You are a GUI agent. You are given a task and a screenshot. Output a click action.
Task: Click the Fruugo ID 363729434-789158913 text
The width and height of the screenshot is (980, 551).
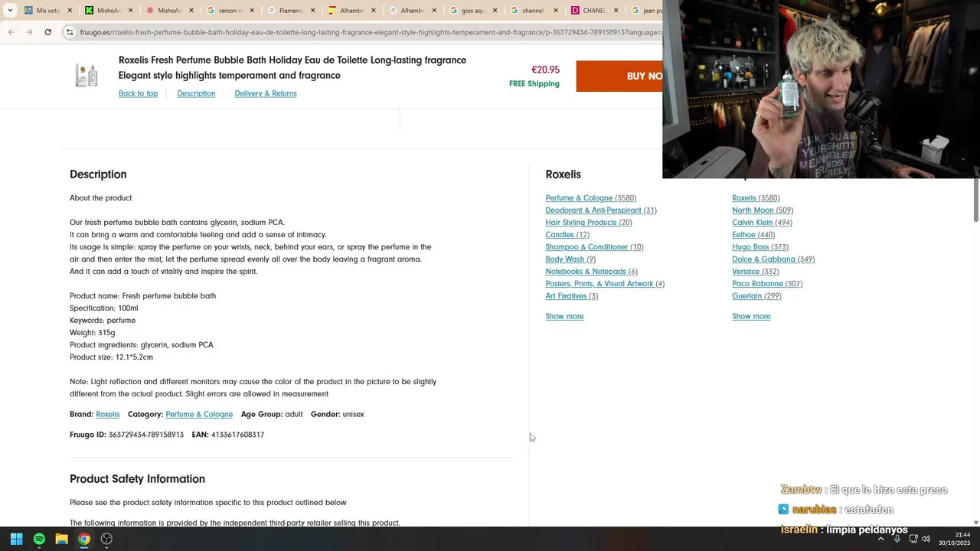click(x=146, y=435)
